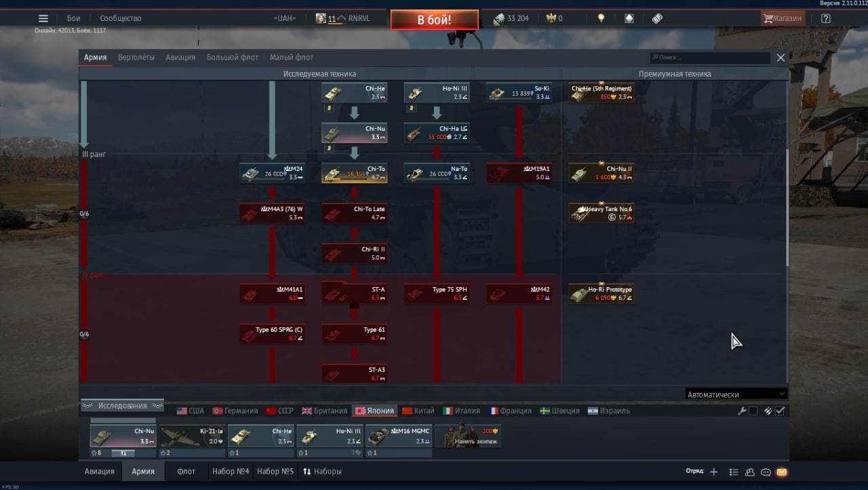
Task: Open the Наборы presets menu
Action: click(322, 471)
